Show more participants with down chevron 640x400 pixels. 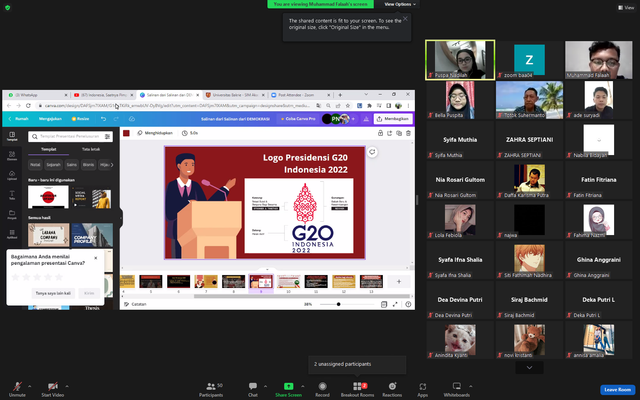(x=529, y=367)
